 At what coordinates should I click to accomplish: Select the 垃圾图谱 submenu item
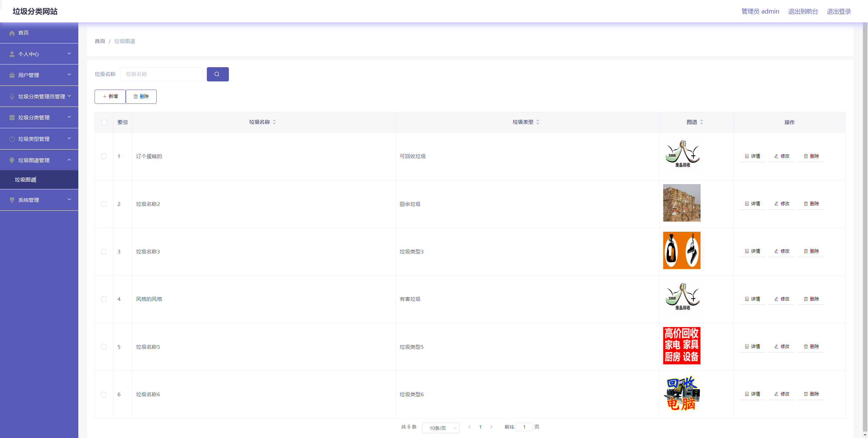point(25,179)
